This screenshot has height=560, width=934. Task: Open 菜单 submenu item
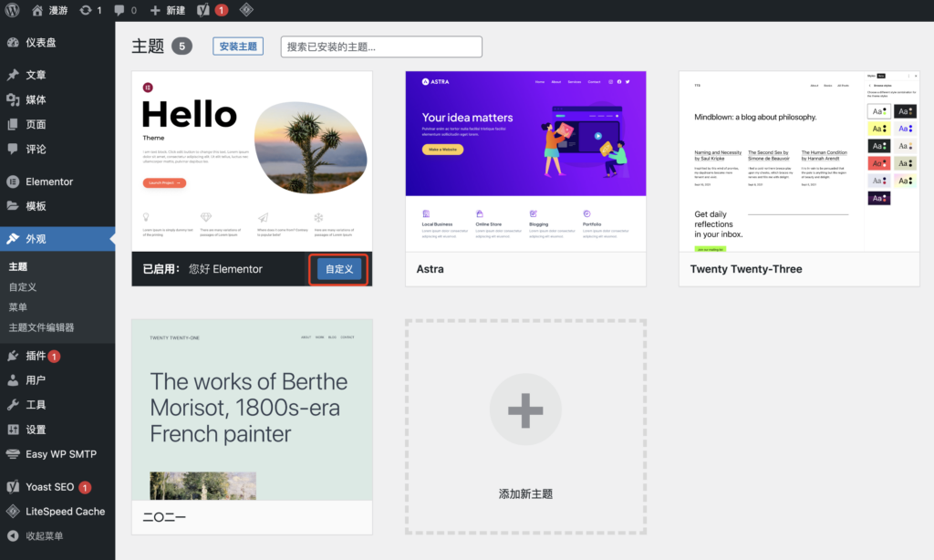(18, 307)
